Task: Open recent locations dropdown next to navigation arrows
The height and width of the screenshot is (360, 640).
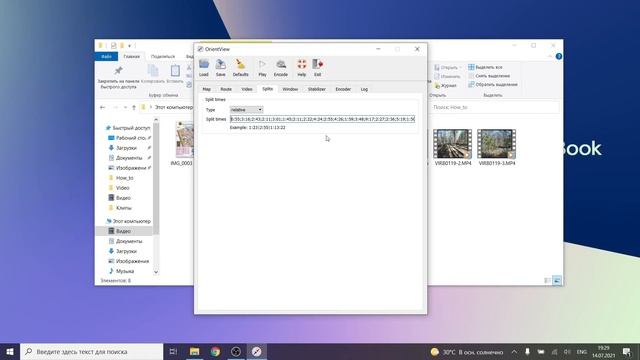Action: (x=125, y=107)
